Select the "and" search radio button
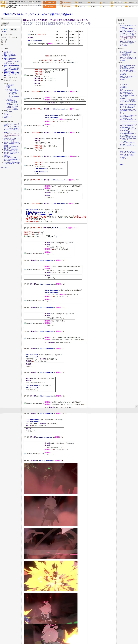Viewport: 138px width, 644px height. [5, 30]
